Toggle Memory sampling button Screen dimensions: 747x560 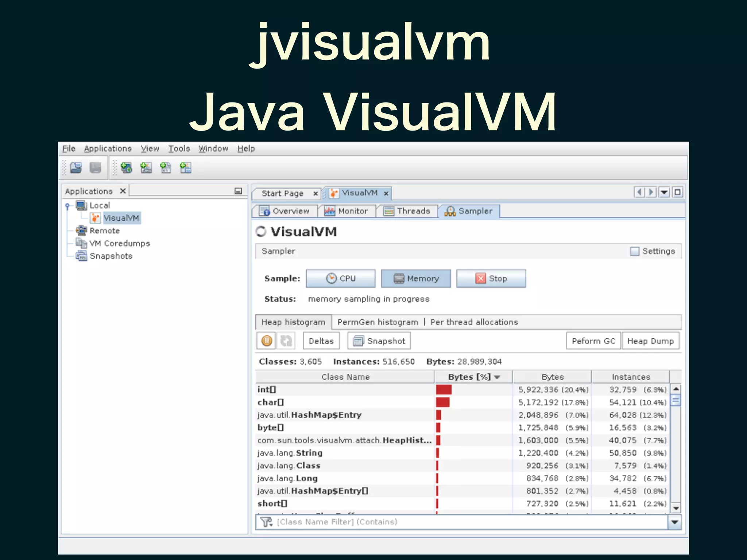(x=416, y=279)
